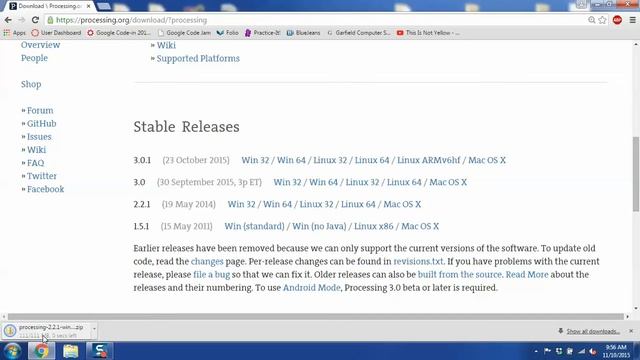Download 1.5.1 Win (no Java)
This screenshot has width=640, height=360.
click(x=319, y=226)
